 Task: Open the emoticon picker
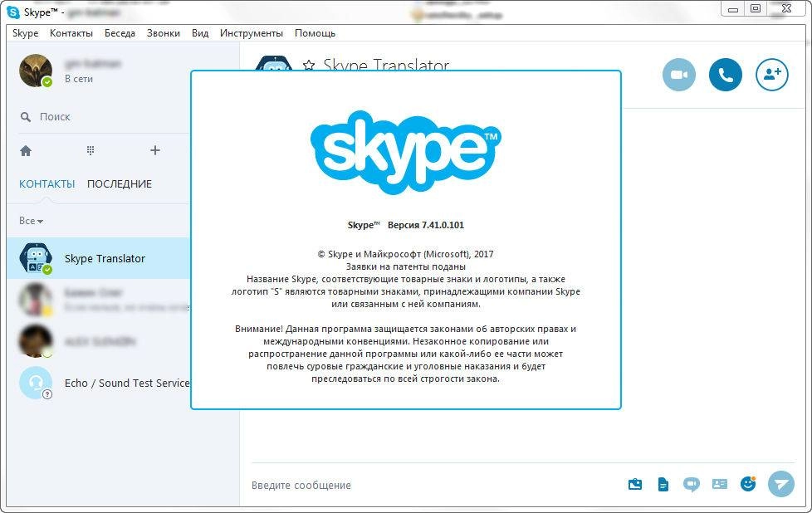tap(748, 484)
